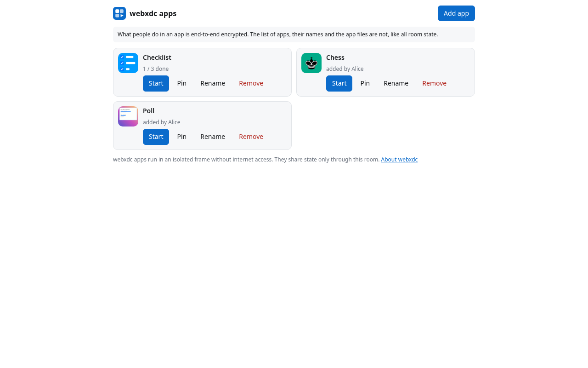Screen dimensions: 588x368
Task: Remove the Poll app
Action: (251, 137)
